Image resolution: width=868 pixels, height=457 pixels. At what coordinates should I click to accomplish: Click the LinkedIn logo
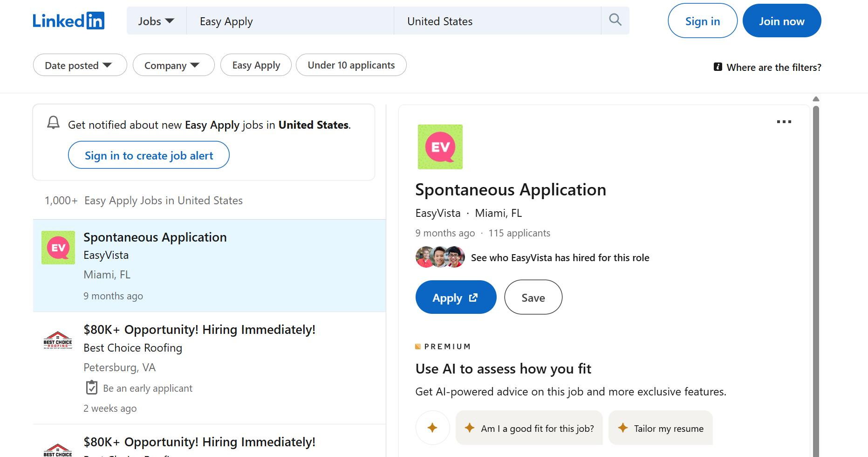click(x=68, y=21)
